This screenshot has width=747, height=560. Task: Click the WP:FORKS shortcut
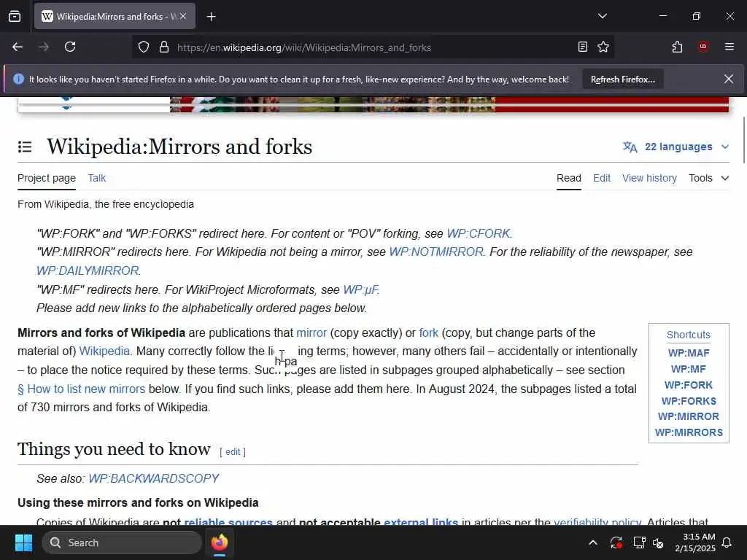pos(689,401)
